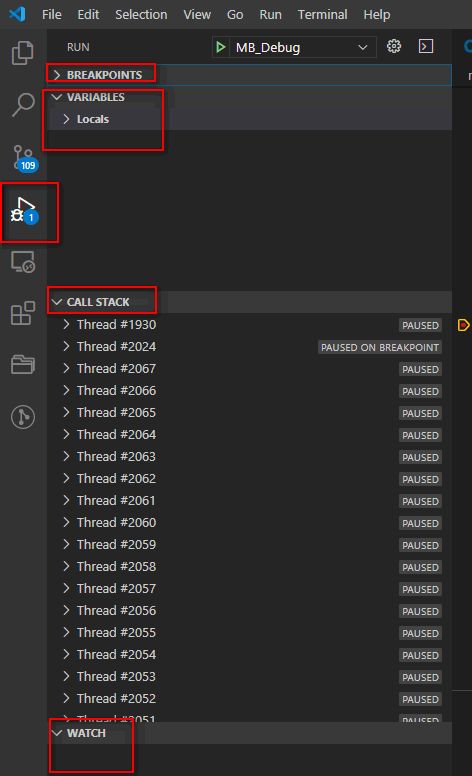Click the RUN panel title
The image size is (472, 776).
[x=78, y=47]
